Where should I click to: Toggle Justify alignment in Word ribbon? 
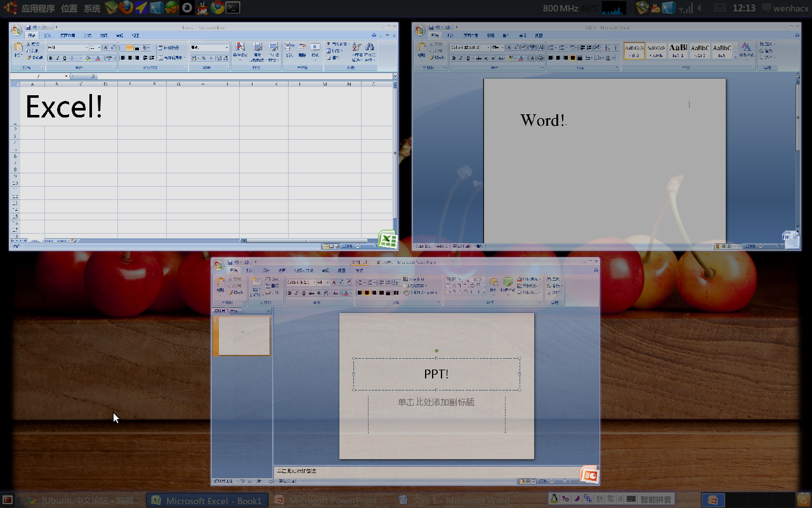click(573, 58)
